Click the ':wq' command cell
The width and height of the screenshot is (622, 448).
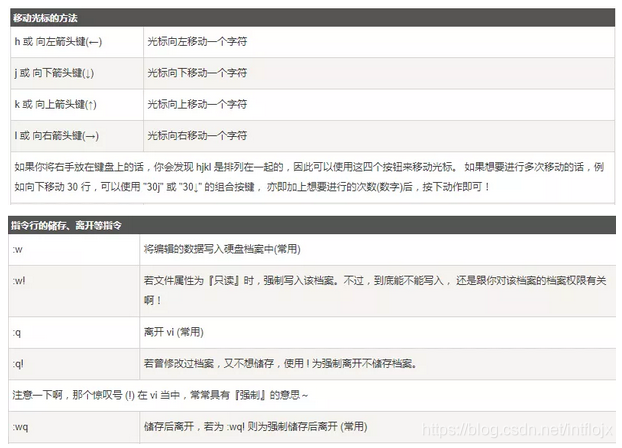(74, 427)
